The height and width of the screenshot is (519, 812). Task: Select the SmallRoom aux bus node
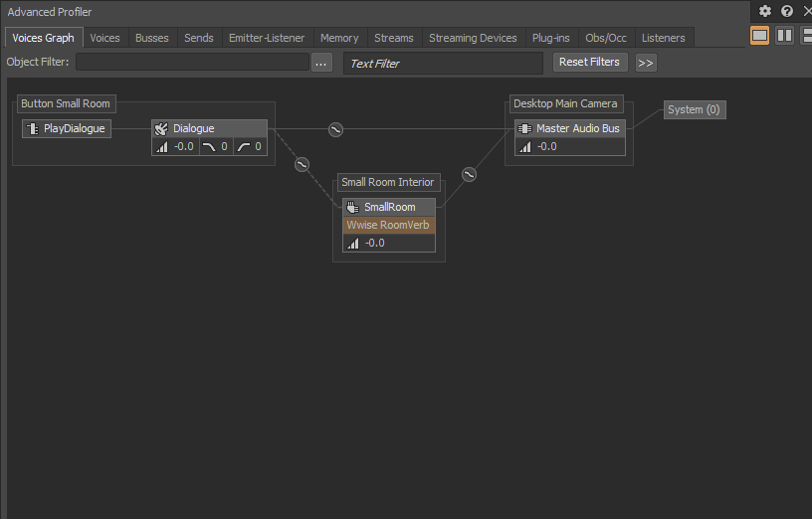[x=389, y=207]
